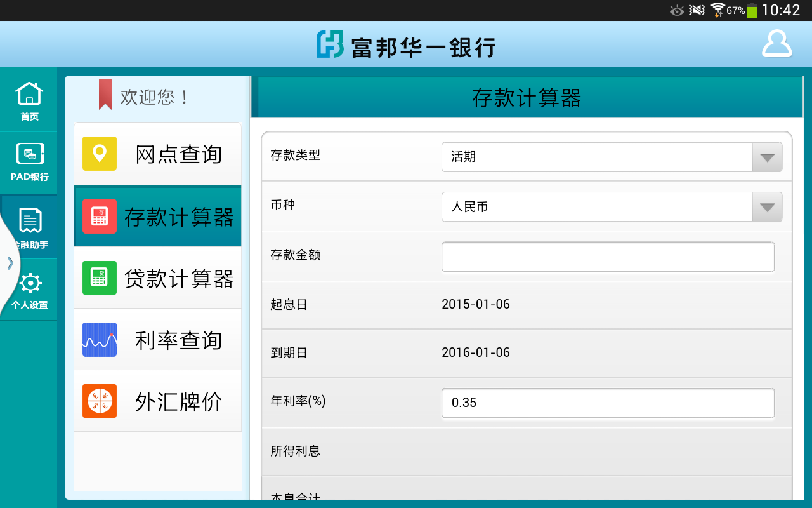This screenshot has height=508, width=812.
Task: Tap the blue 利率查询 chart icon
Action: [x=100, y=340]
